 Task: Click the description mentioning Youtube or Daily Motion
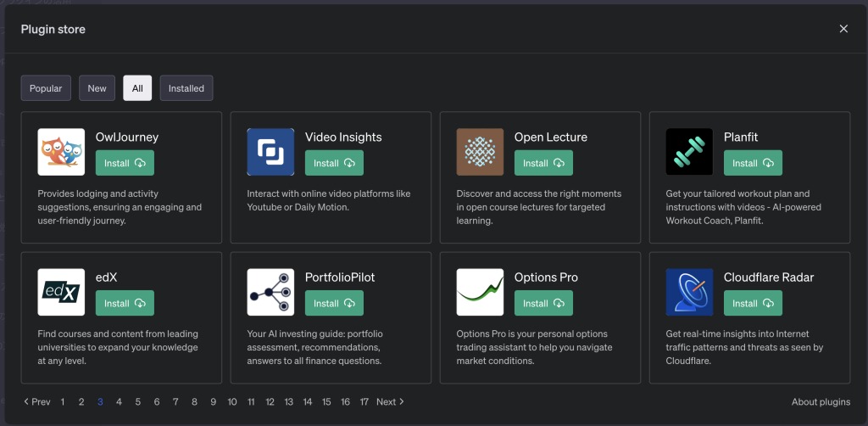[x=329, y=200]
